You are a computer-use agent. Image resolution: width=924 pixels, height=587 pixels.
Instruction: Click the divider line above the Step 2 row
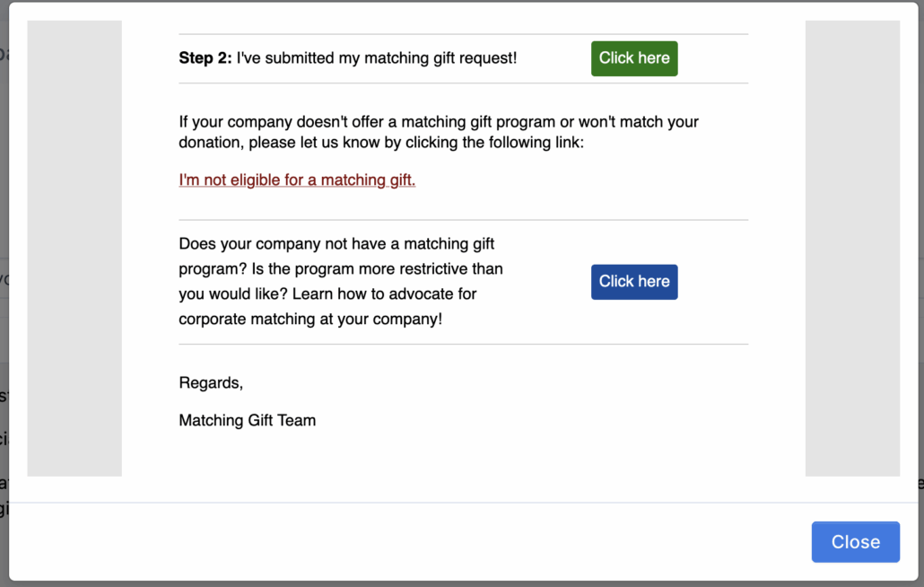(x=463, y=34)
